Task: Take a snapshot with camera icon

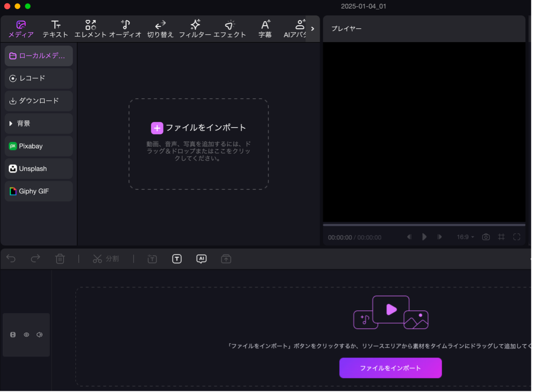Action: tap(486, 237)
